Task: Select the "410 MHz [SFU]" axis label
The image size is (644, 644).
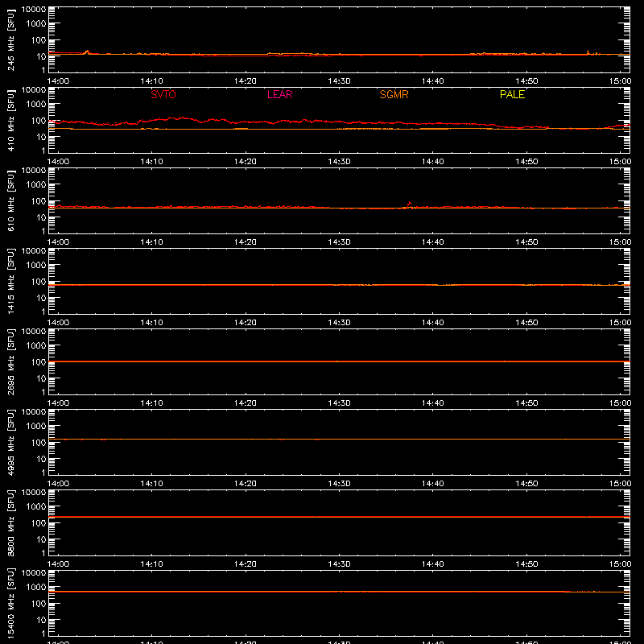Action: click(x=10, y=120)
